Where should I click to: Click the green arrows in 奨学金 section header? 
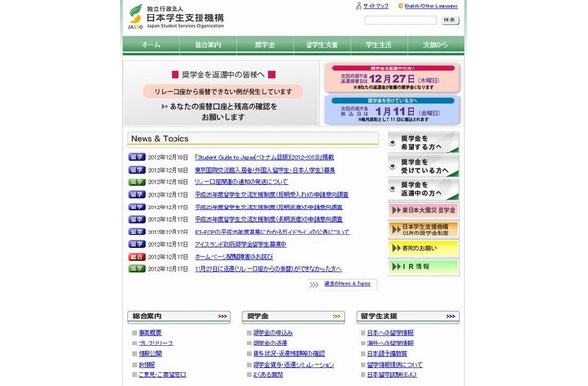click(336, 317)
